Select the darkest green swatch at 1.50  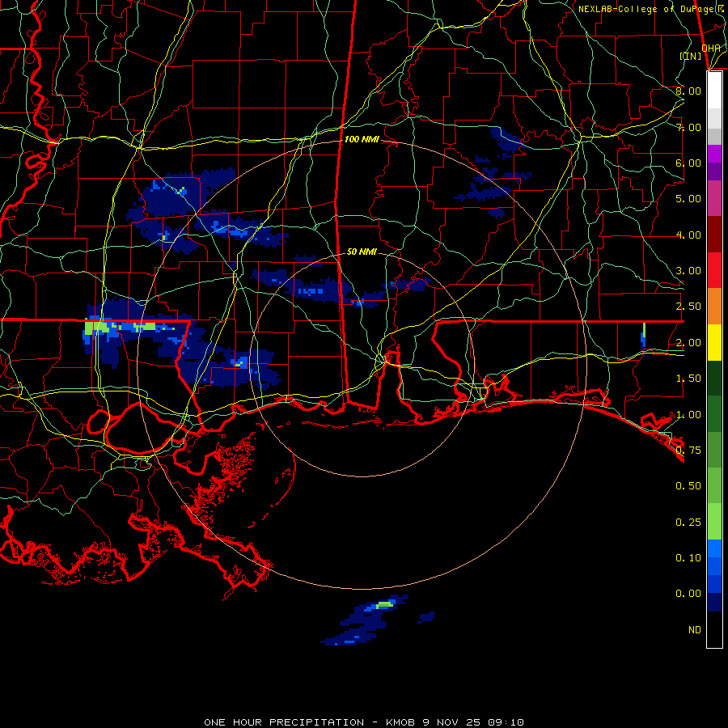(714, 378)
